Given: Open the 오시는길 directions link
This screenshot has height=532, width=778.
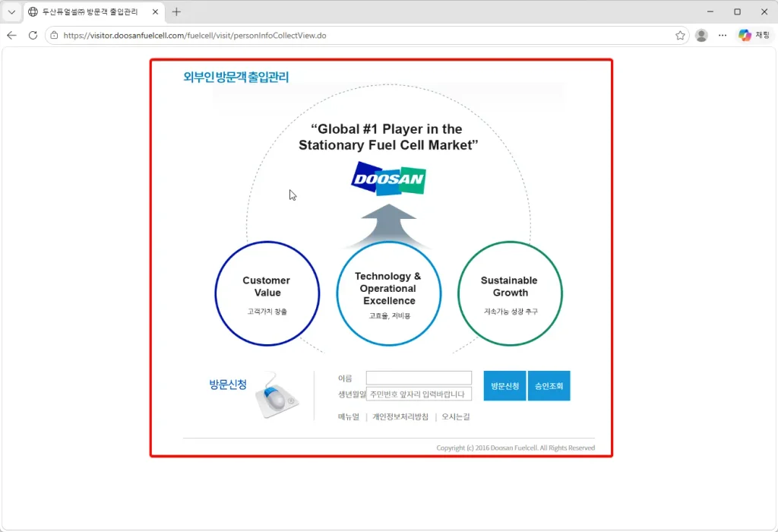Looking at the screenshot, I should [x=456, y=417].
